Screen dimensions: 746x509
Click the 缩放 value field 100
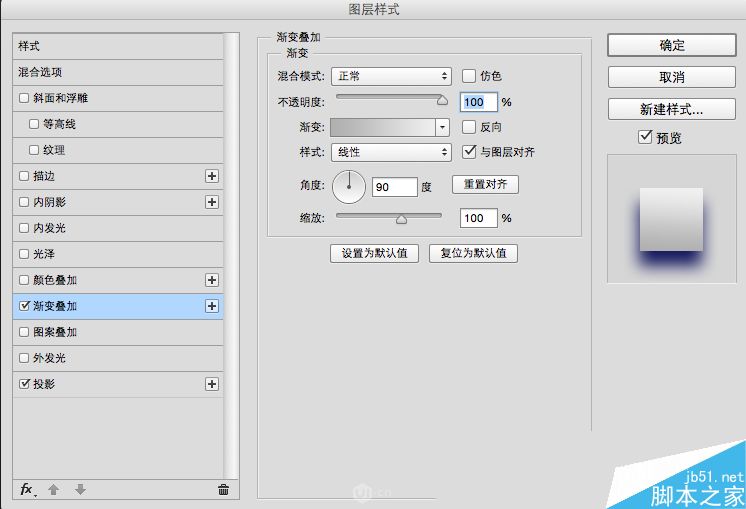(x=479, y=218)
